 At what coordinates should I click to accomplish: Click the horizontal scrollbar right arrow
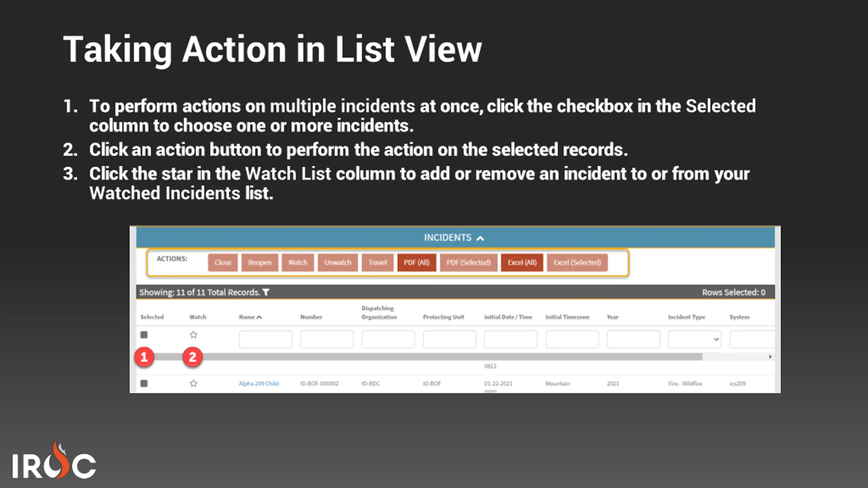(770, 357)
